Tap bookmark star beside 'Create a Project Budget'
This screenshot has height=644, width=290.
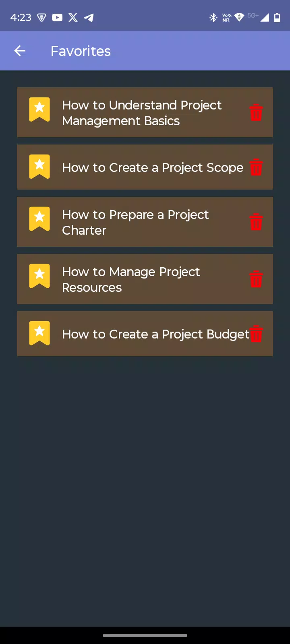point(39,333)
